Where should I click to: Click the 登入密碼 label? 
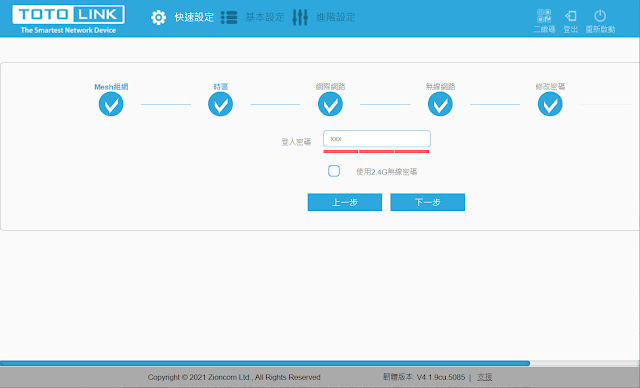pyautogui.click(x=296, y=142)
